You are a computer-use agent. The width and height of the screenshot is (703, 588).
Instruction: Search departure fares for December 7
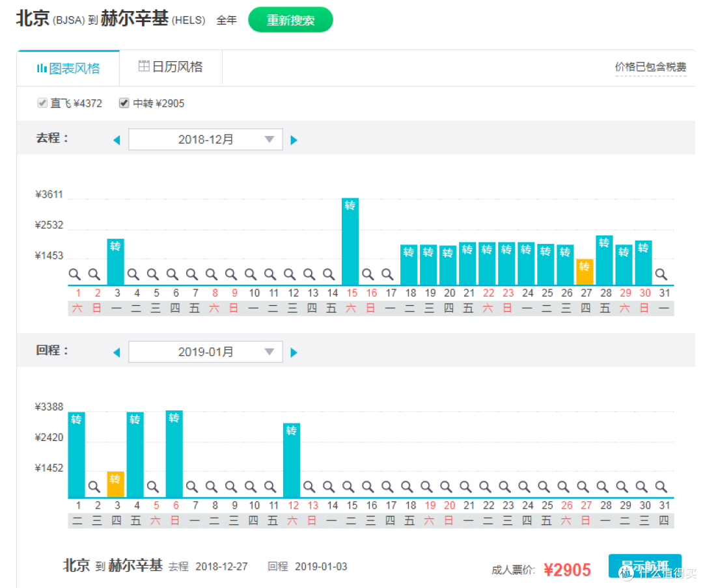[192, 274]
